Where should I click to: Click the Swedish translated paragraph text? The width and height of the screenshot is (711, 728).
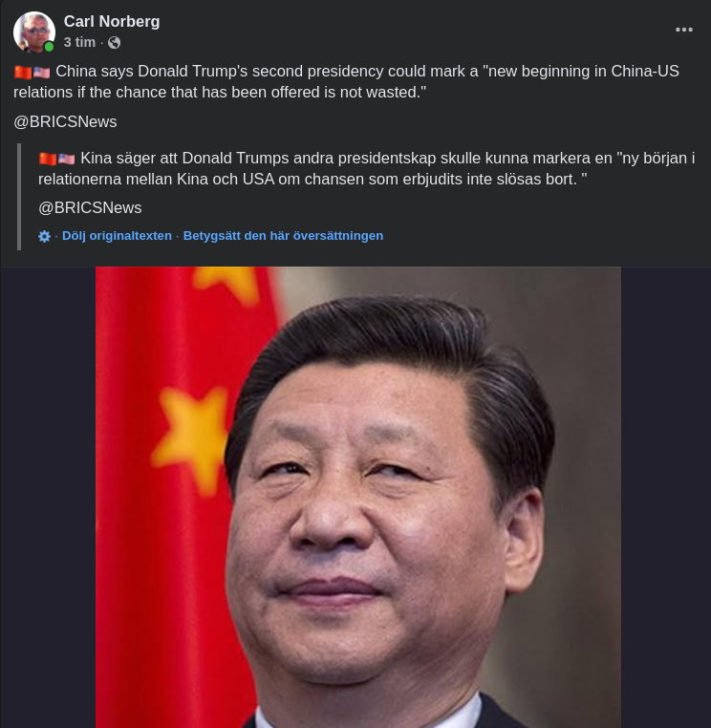point(366,168)
